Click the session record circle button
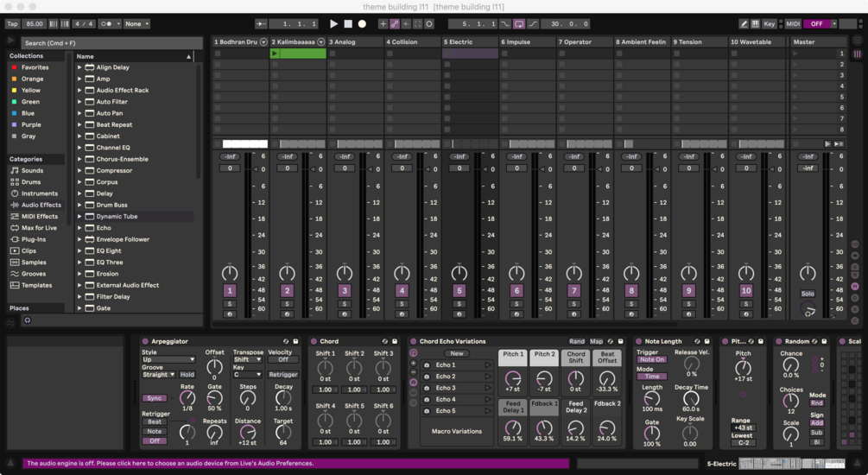 coord(429,24)
